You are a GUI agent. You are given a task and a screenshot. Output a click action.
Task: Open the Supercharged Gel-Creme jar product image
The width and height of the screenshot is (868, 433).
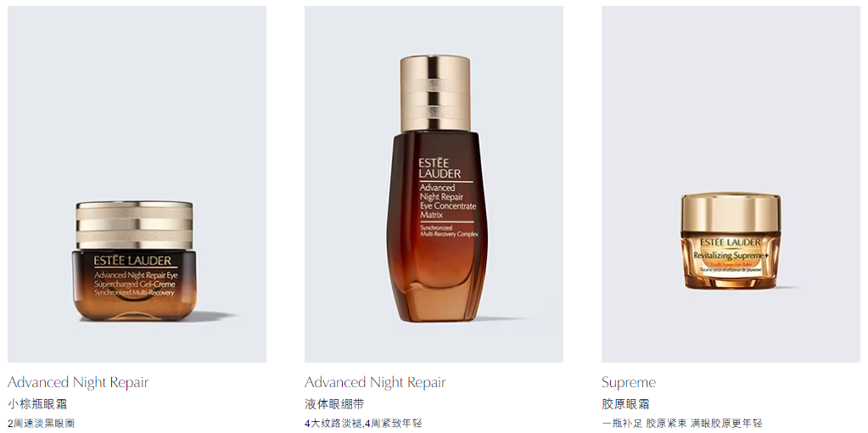(x=137, y=184)
